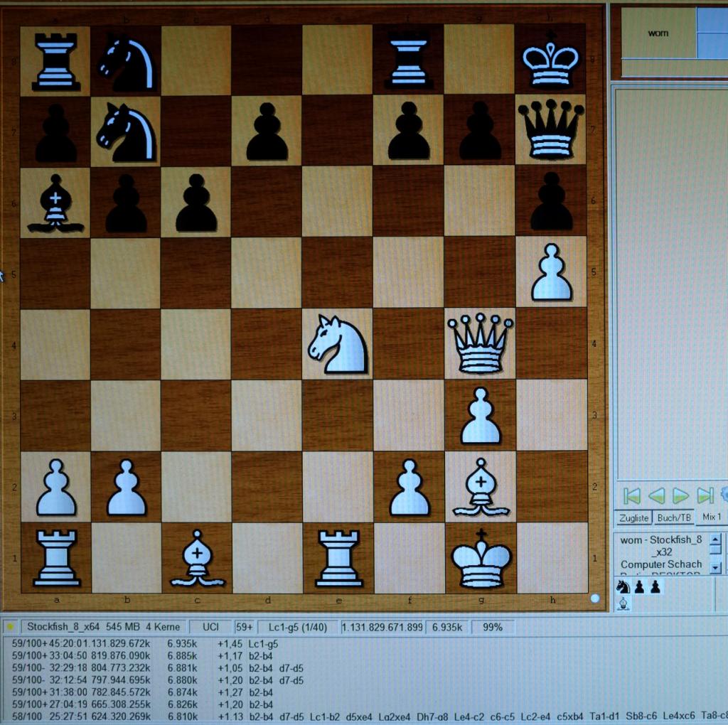Step back one move
Screen dimensions: 728x725
click(x=656, y=495)
